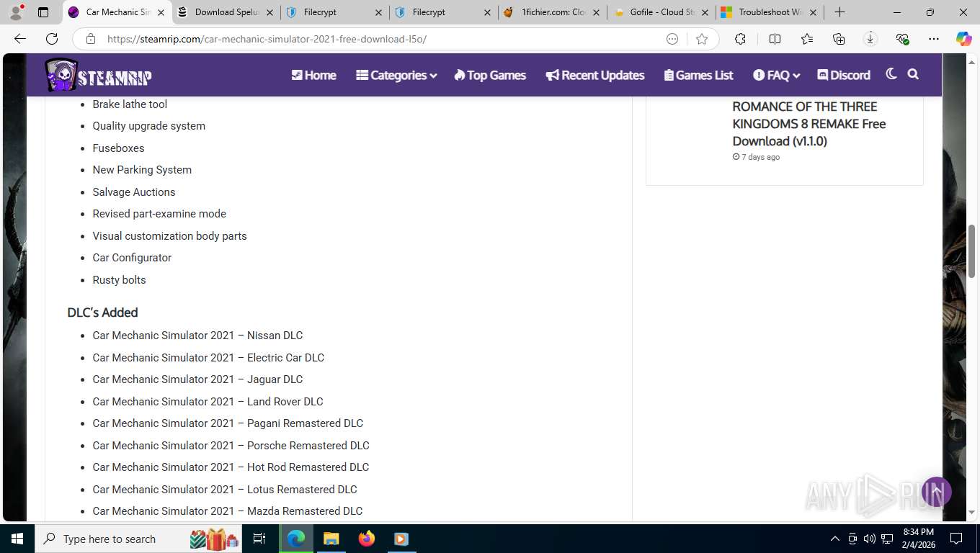This screenshot has width=980, height=553.
Task: Toggle the site dark mode moon icon
Action: (891, 74)
